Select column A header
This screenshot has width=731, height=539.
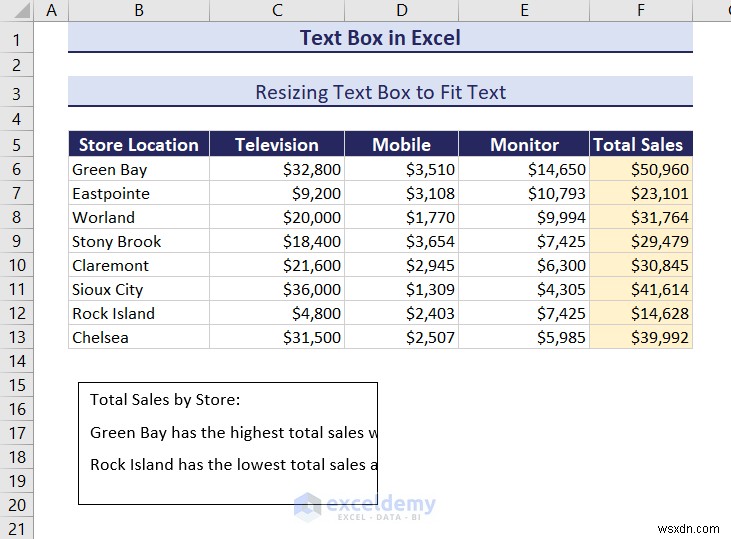51,10
